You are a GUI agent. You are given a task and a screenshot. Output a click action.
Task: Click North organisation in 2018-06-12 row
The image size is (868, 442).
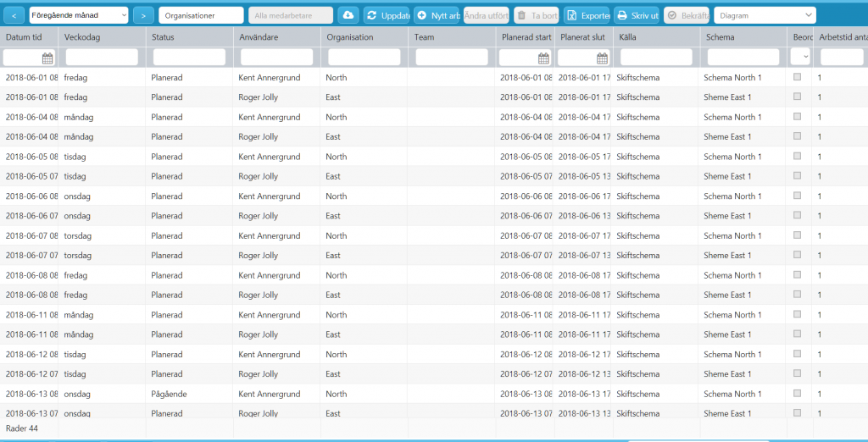point(337,354)
